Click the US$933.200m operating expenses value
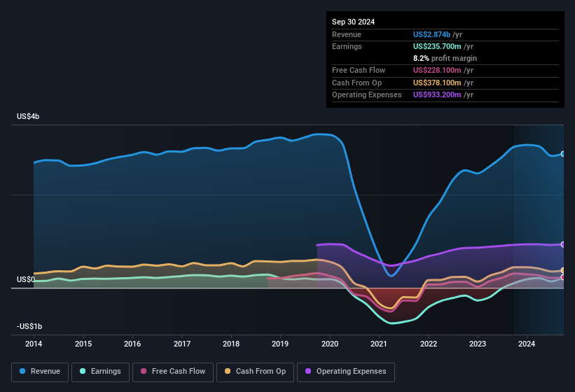 click(x=437, y=95)
